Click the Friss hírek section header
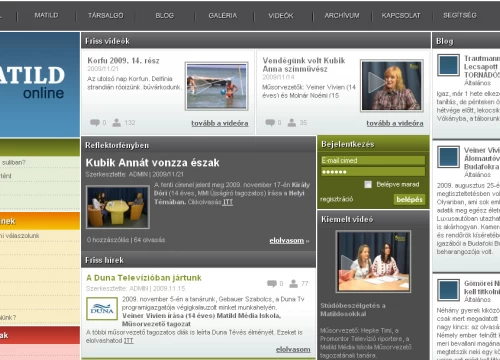 click(x=198, y=260)
